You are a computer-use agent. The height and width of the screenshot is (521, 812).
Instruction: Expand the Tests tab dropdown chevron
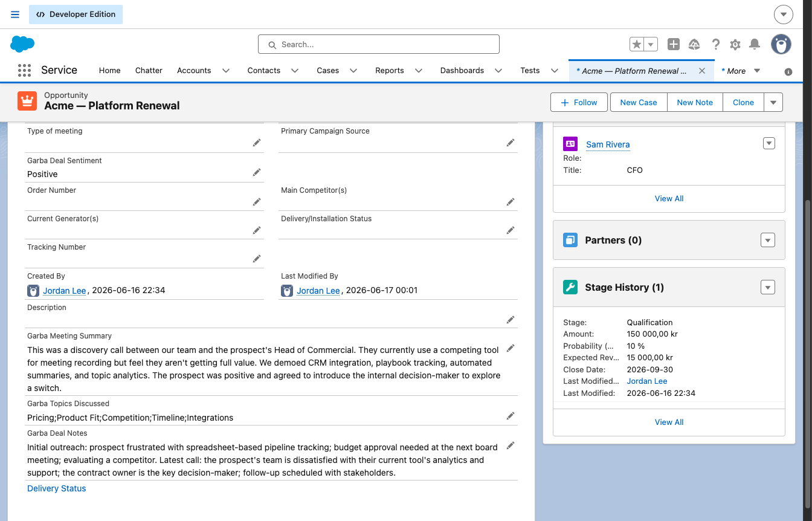(555, 71)
